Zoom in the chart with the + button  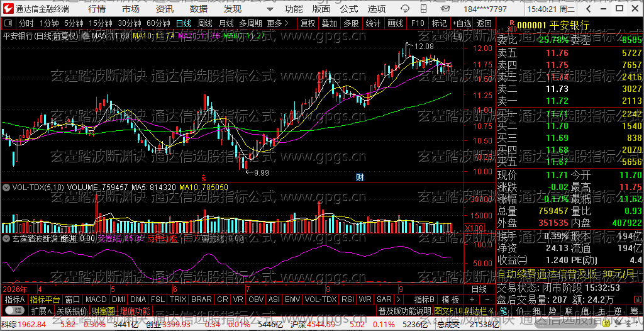tap(472, 300)
